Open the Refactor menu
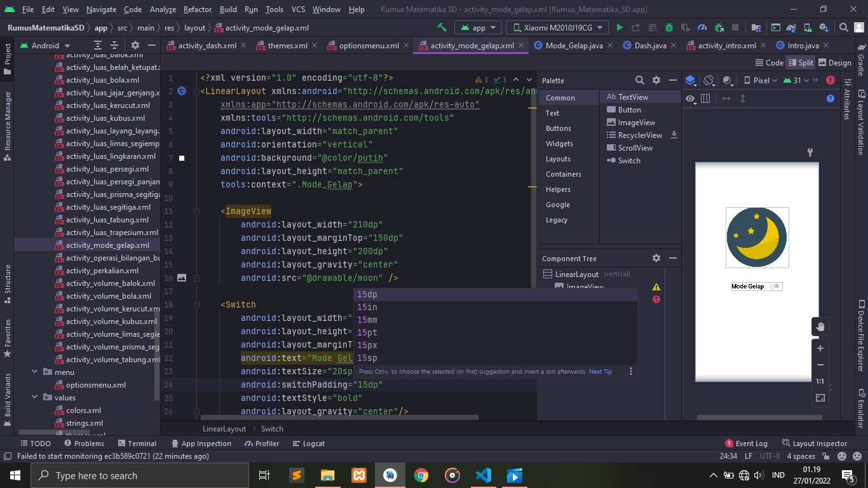Viewport: 868px width, 488px height. click(x=198, y=10)
